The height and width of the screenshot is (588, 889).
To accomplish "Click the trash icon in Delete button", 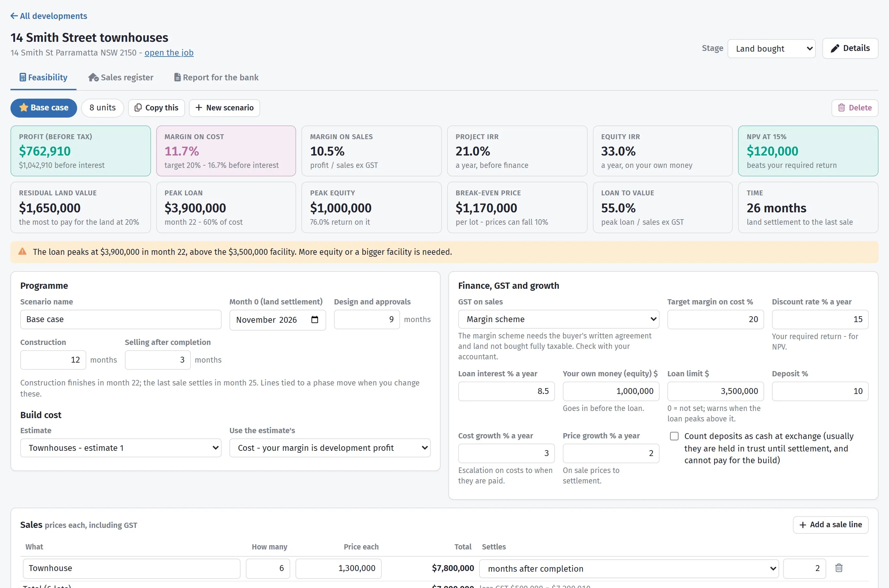I will coord(841,108).
